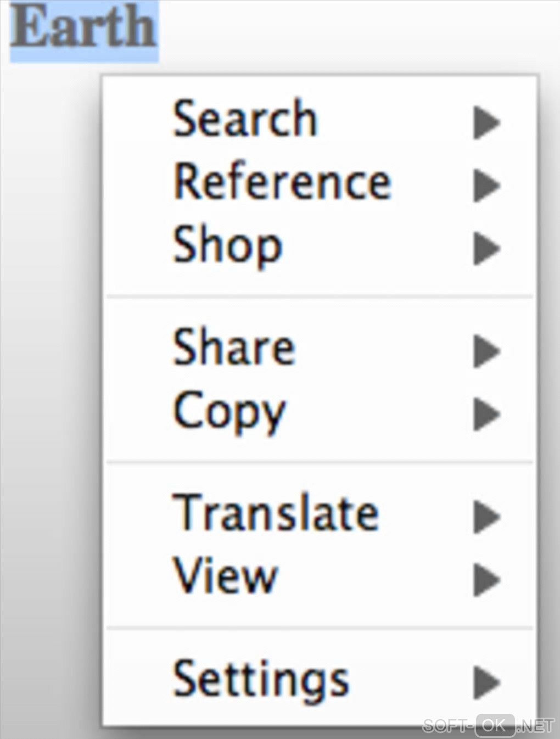Screen dimensions: 560x739
Task: Expand the Translate submenu arrow
Action: (x=486, y=516)
